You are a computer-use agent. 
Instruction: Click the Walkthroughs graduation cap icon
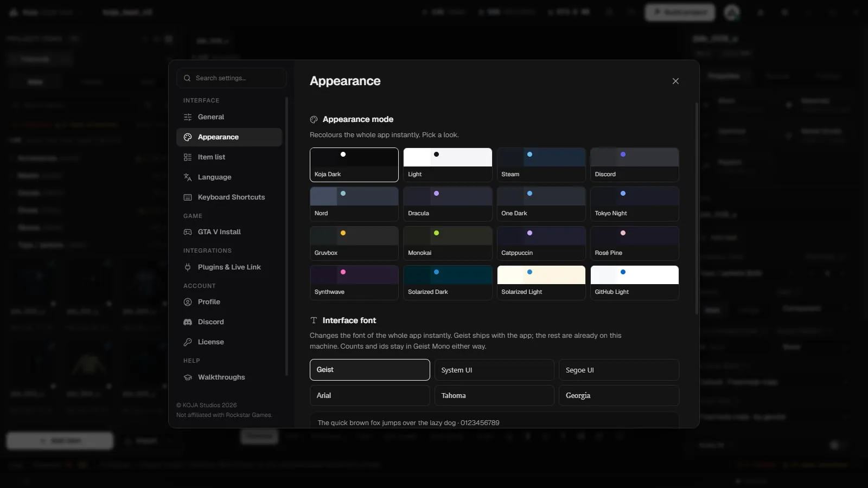click(188, 377)
